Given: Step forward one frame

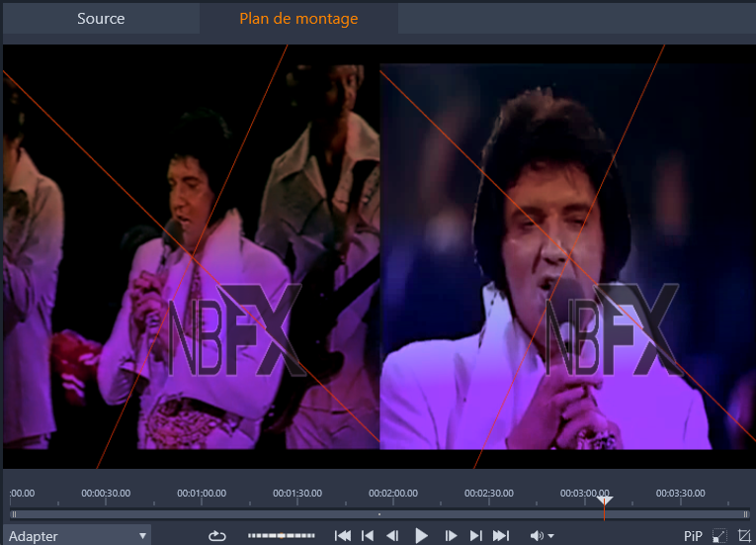Looking at the screenshot, I should [x=451, y=535].
